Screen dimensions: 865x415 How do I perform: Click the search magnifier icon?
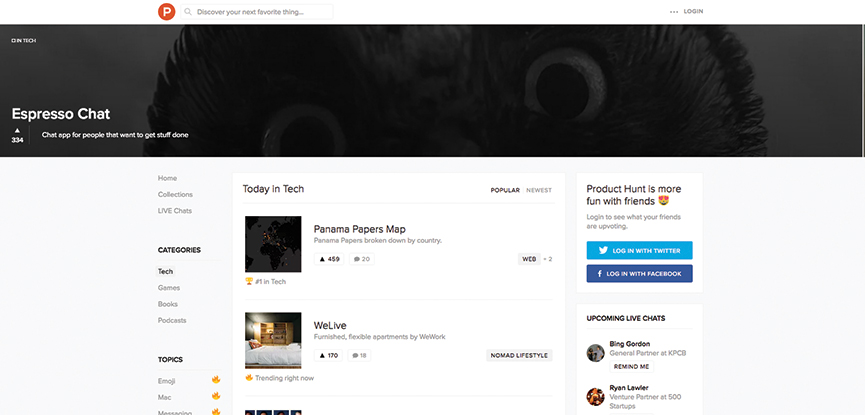click(x=189, y=12)
